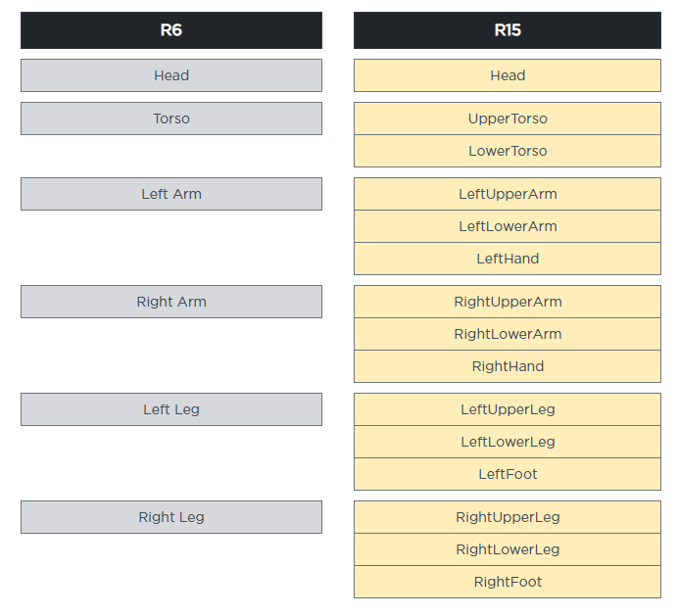Pick the RightLowerArm cell

pyautogui.click(x=508, y=334)
